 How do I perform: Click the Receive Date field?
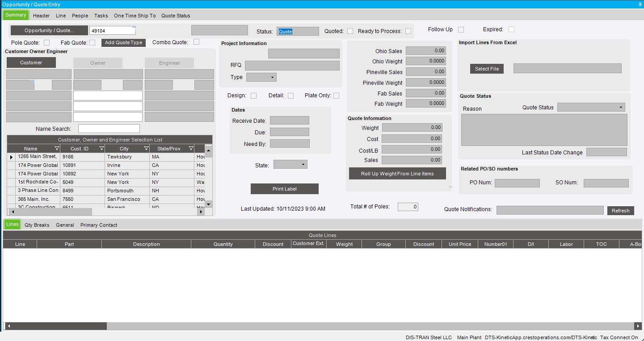point(290,121)
